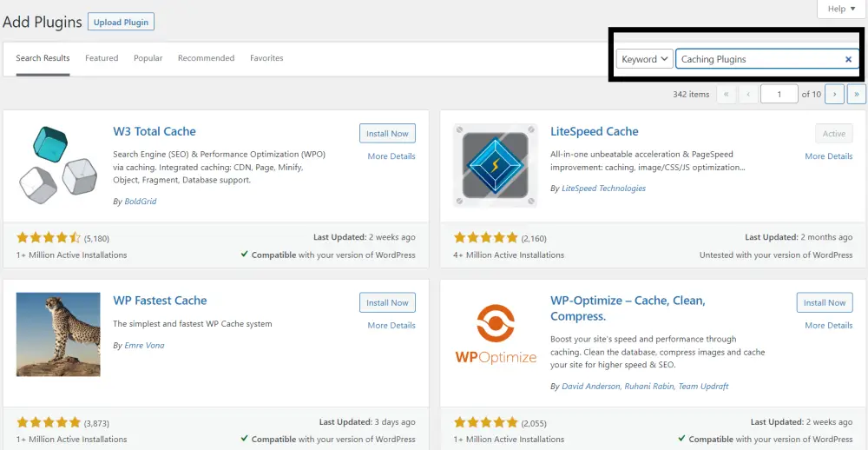Image resolution: width=868 pixels, height=450 pixels.
Task: Clear the search field with the X icon
Action: click(x=848, y=59)
